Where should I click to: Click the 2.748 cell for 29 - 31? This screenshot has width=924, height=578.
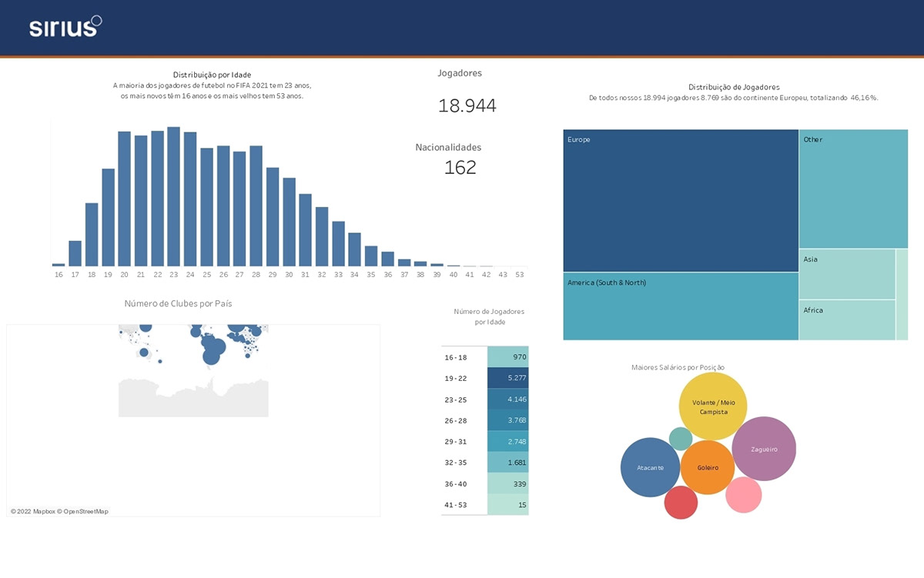pos(508,442)
